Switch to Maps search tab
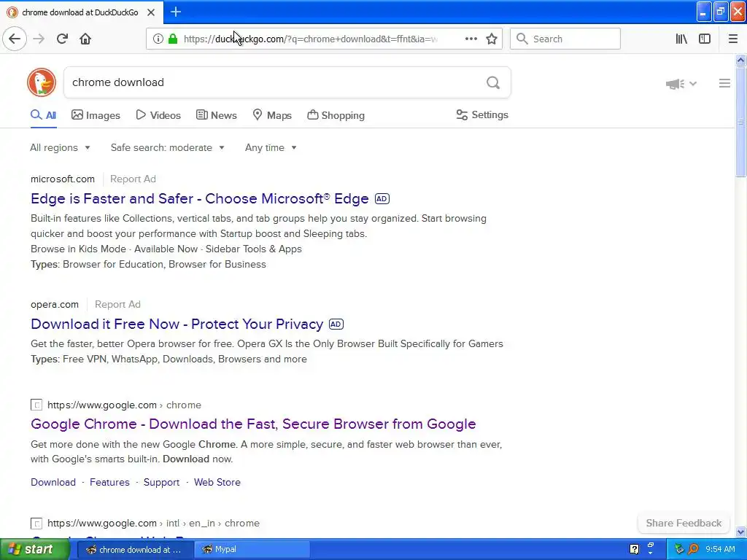This screenshot has width=747, height=560. 272,115
